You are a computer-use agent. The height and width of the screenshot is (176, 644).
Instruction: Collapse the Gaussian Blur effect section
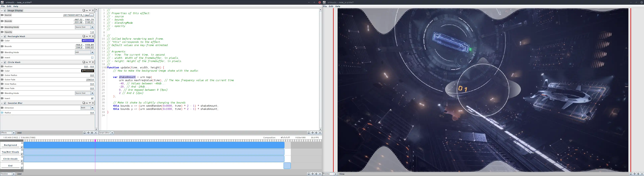[x=2, y=103]
